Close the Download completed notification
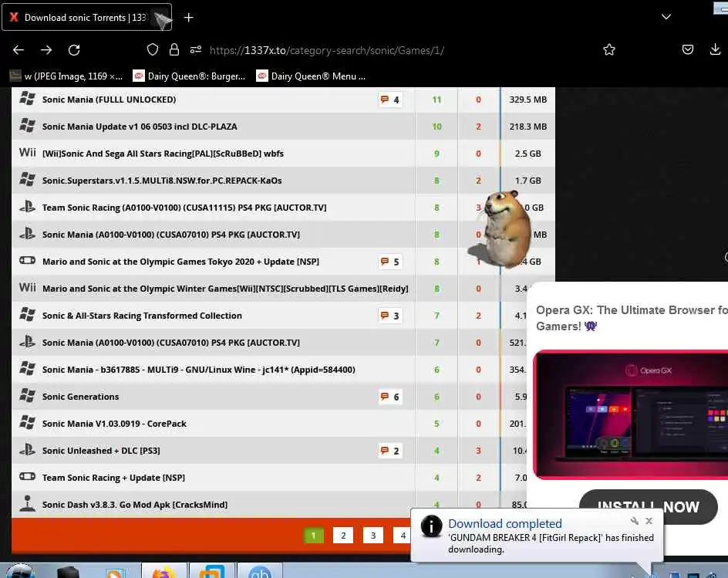 [649, 521]
